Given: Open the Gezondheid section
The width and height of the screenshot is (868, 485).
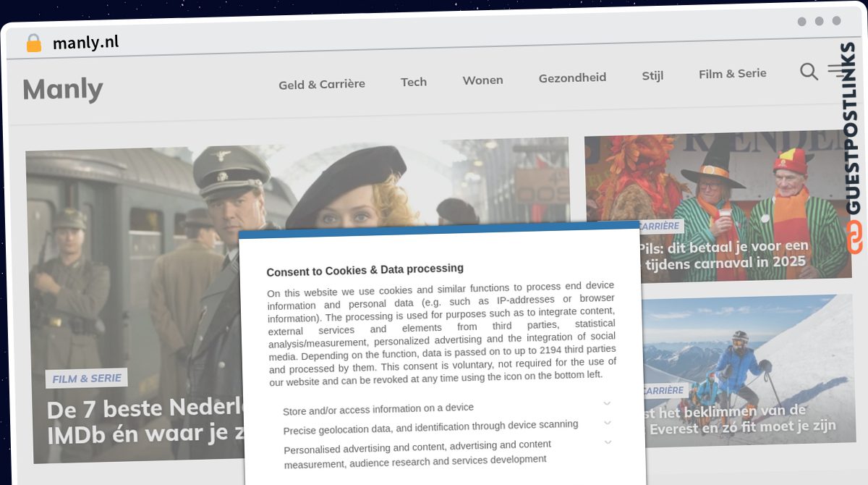Looking at the screenshot, I should pyautogui.click(x=572, y=77).
